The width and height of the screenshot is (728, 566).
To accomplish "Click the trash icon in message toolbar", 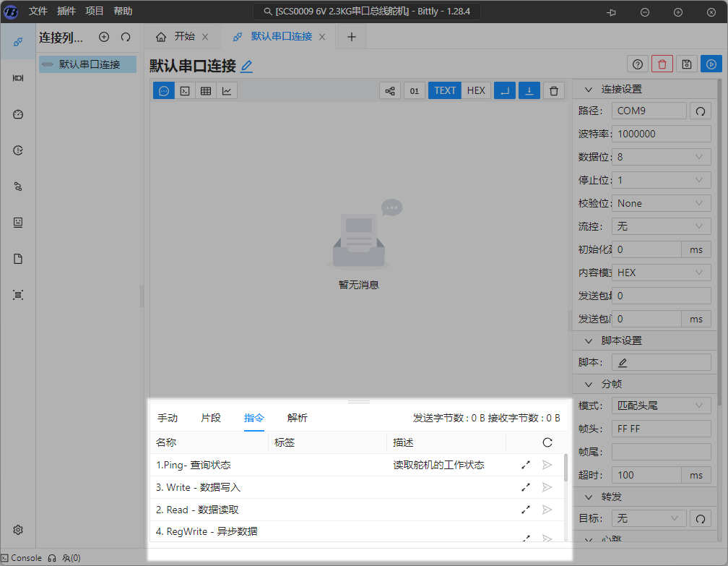I will (554, 90).
